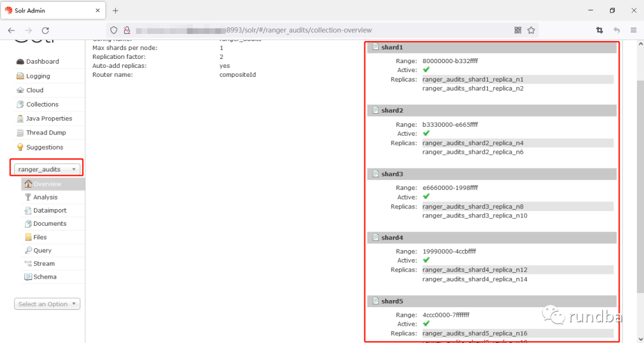Open Files for ranger_audits
Viewport: 644px width, 343px height.
click(40, 237)
